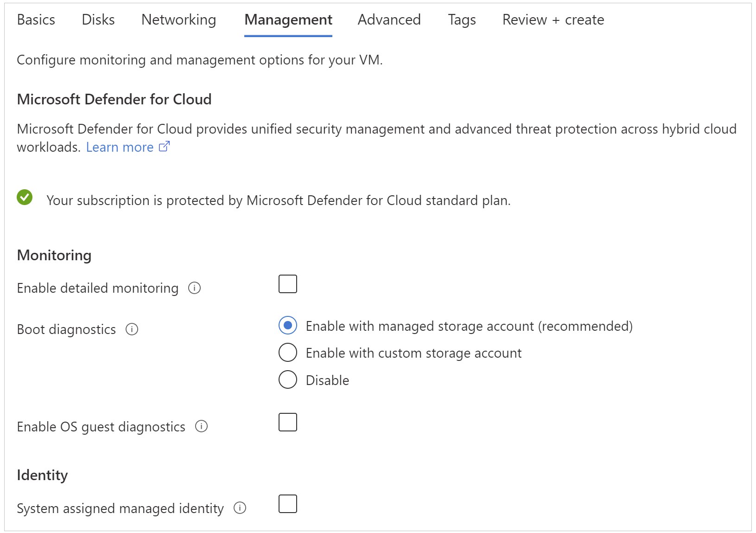This screenshot has width=756, height=533.
Task: Open the Tags tab
Action: click(x=461, y=19)
